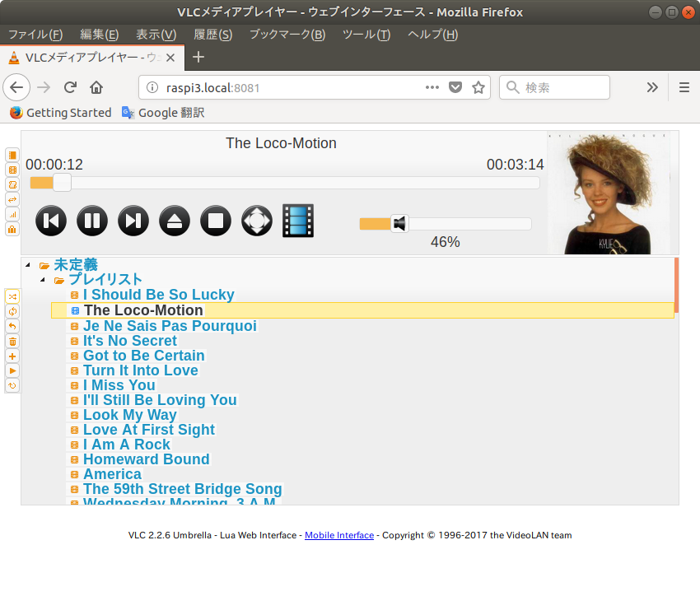Select Got to Be Certain track

tap(144, 356)
